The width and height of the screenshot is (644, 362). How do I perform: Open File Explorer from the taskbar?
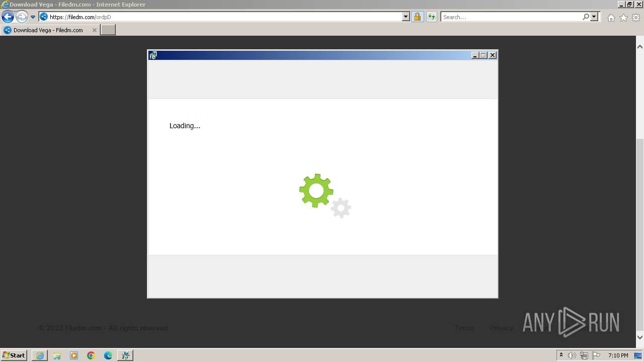pos(57,355)
